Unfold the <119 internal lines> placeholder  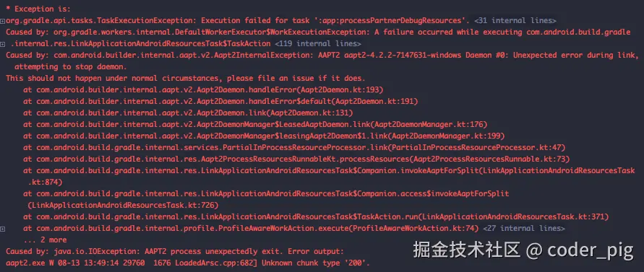click(317, 43)
